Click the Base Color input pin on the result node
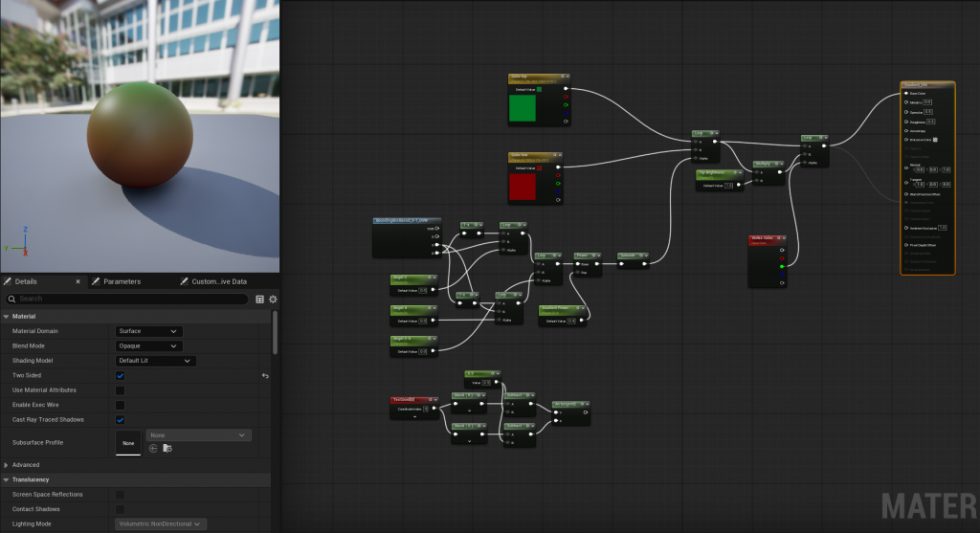The height and width of the screenshot is (533, 980). click(x=904, y=93)
